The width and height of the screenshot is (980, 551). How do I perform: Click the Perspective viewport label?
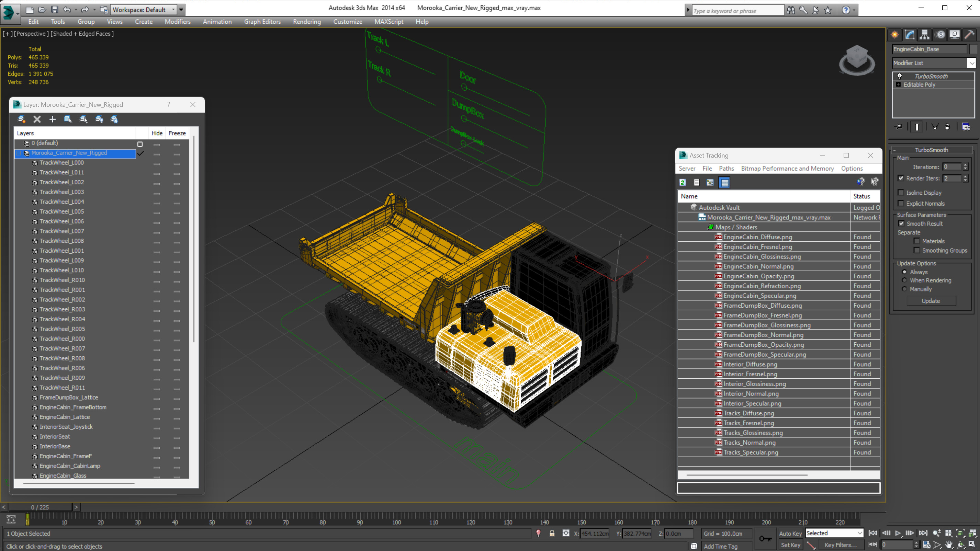click(31, 33)
